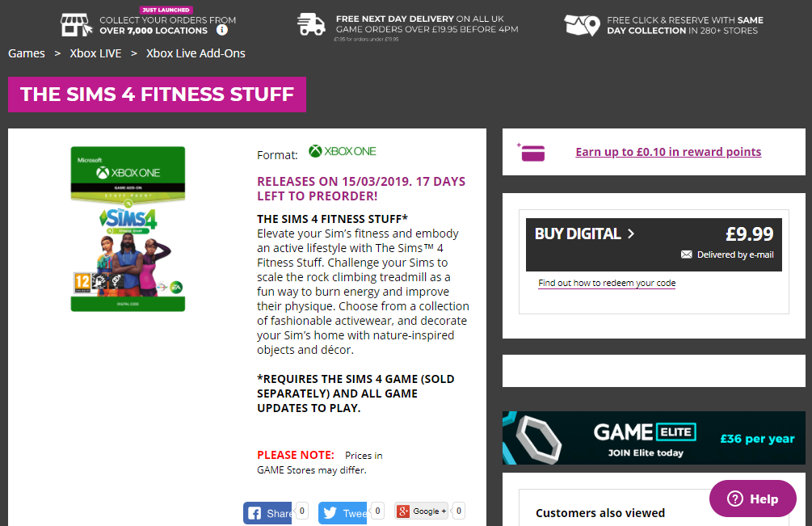This screenshot has width=812, height=526.
Task: Click the Buy Digital £9.99 button
Action: (x=654, y=244)
